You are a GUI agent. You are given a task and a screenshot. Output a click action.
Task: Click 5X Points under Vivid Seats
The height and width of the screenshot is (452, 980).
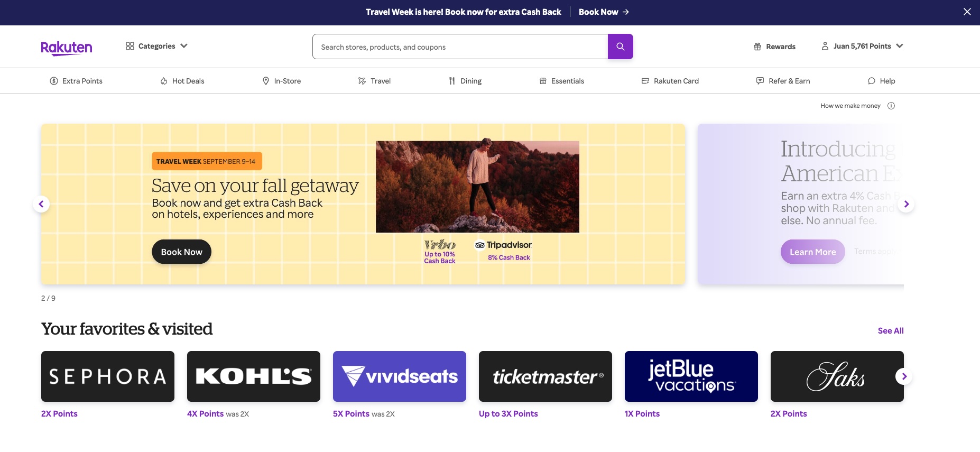click(x=351, y=413)
